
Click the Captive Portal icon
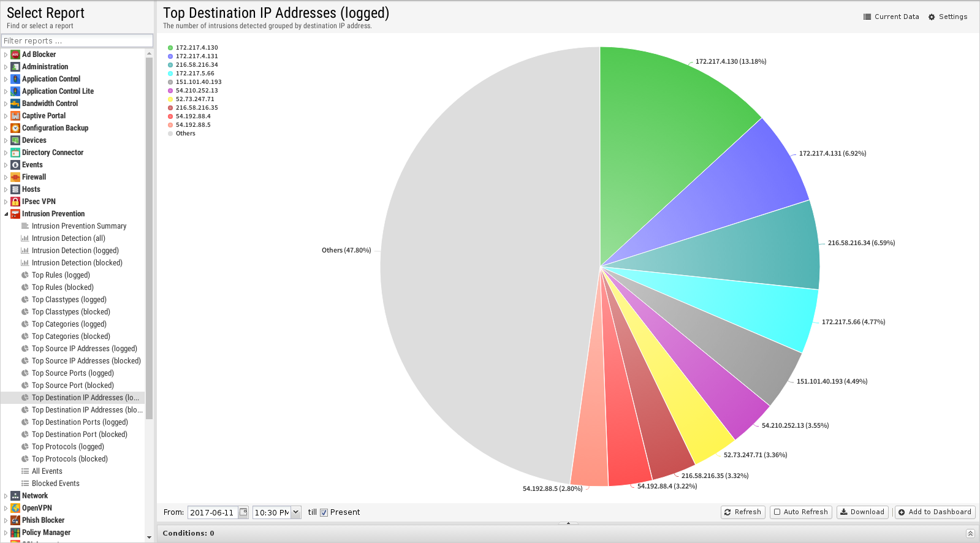pyautogui.click(x=15, y=116)
